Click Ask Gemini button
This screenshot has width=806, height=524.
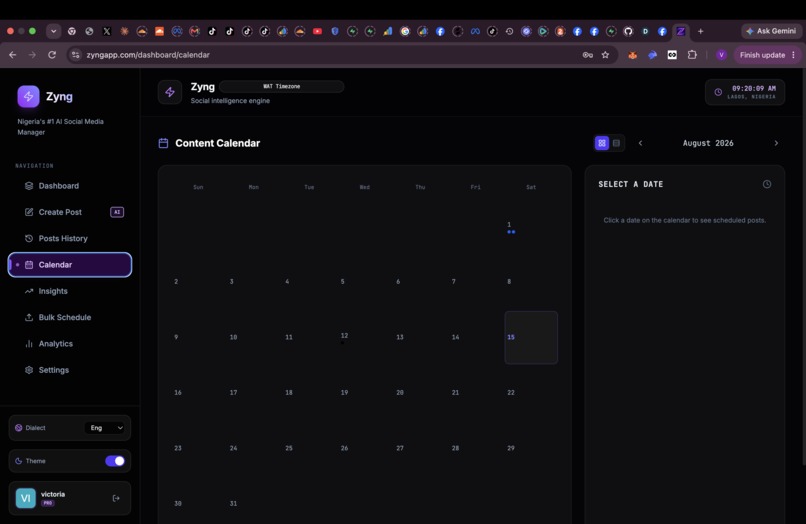click(771, 31)
